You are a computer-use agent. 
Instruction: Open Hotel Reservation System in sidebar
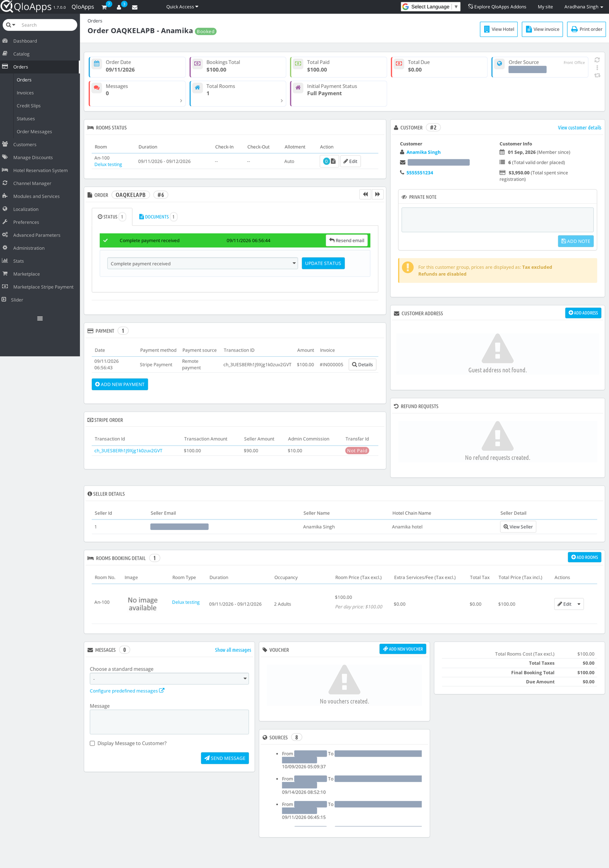(40, 171)
